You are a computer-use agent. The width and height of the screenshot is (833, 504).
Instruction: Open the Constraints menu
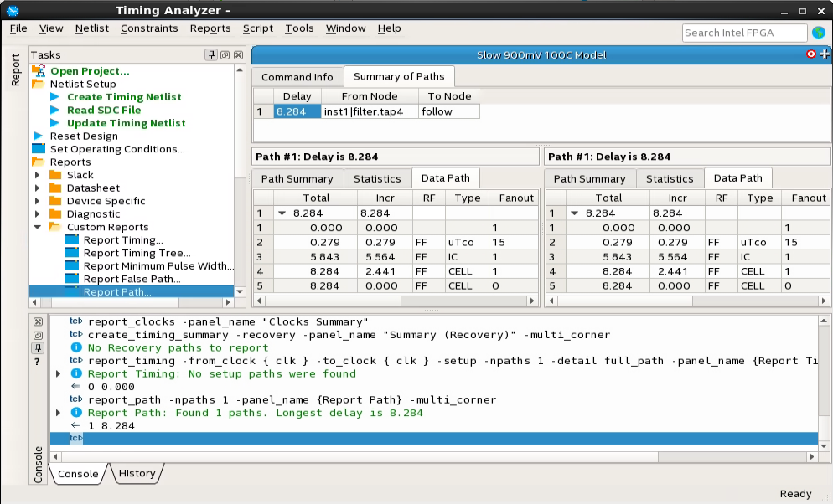pyautogui.click(x=149, y=28)
